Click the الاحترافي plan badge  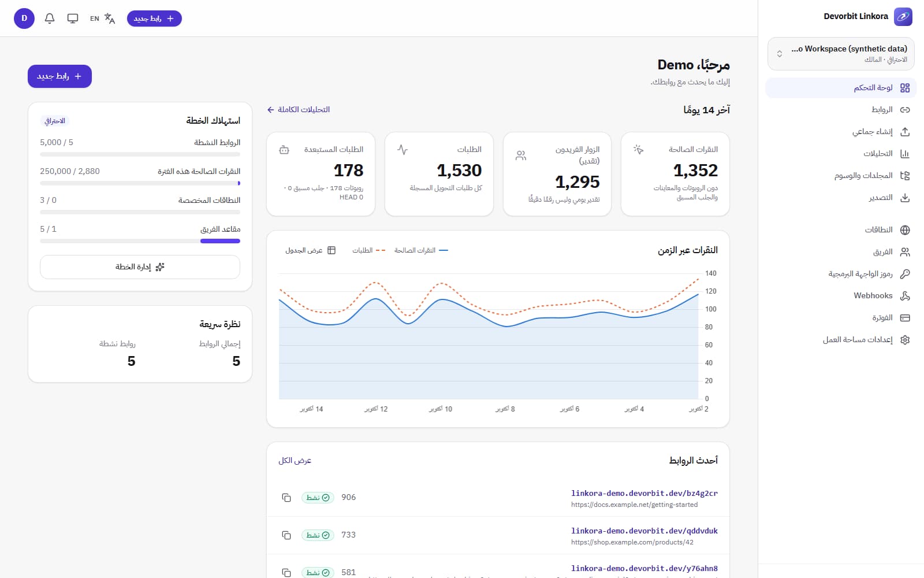pyautogui.click(x=55, y=121)
